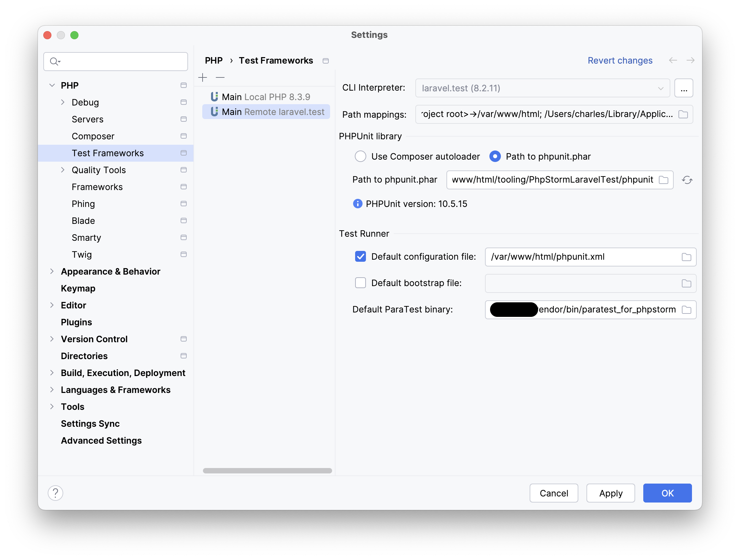
Task: Select Main Local PHP 8.3.9 configuration
Action: (x=266, y=97)
